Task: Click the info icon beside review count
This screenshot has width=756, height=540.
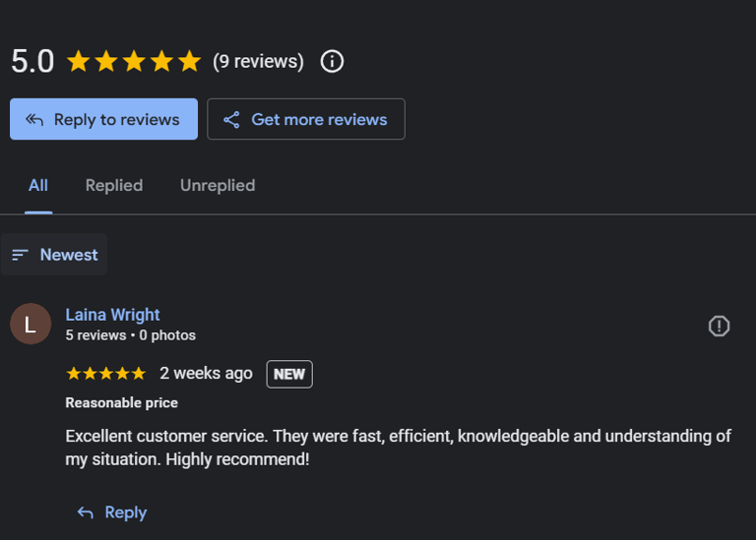Action: (x=333, y=61)
